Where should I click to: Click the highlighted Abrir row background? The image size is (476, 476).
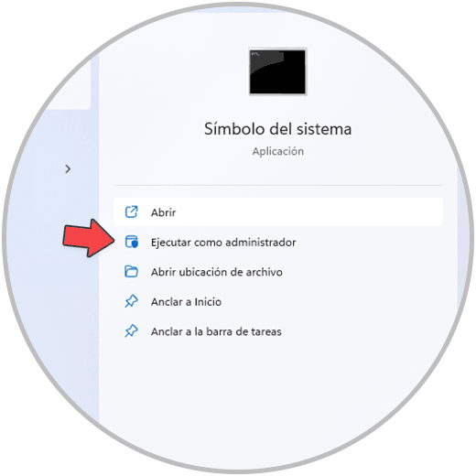[278, 212]
